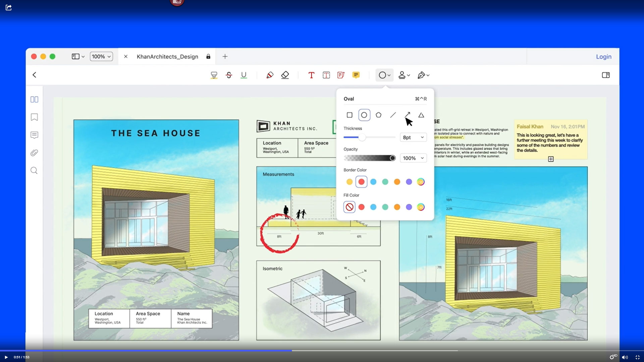Pick the blue border color
This screenshot has width=644, height=362.
(x=373, y=182)
